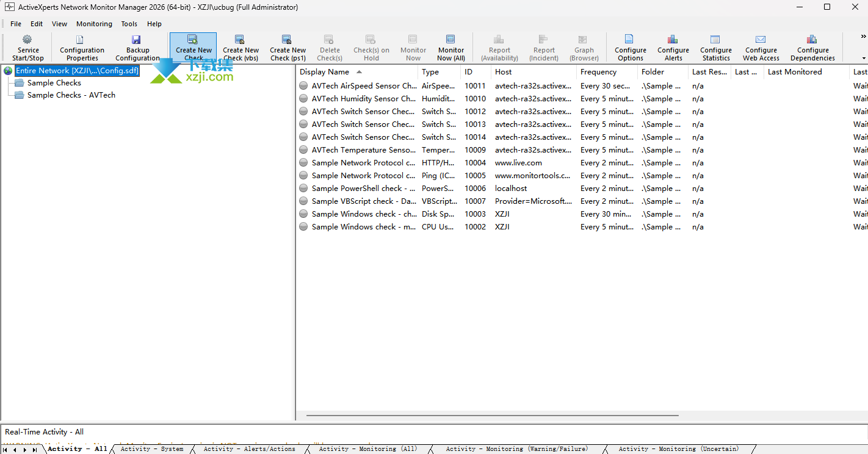Open Graph (Browser) from the toolbar
868x454 pixels.
point(584,48)
